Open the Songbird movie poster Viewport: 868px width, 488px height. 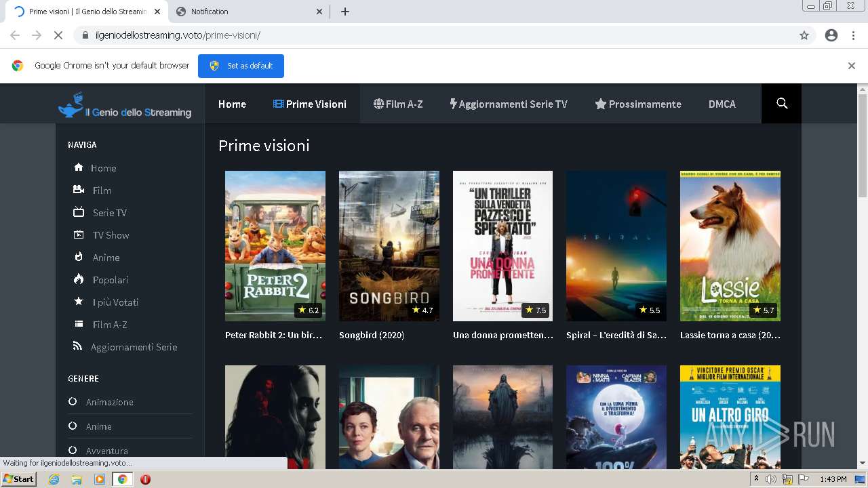coord(389,246)
